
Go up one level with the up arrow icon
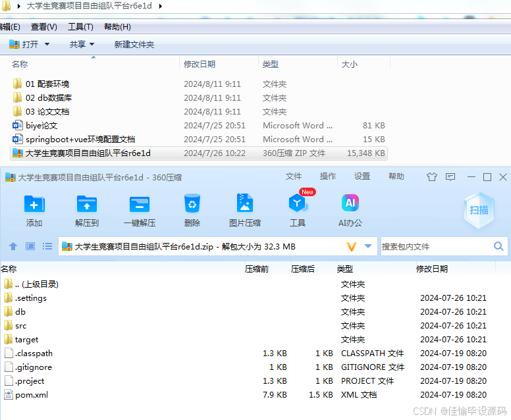13,246
